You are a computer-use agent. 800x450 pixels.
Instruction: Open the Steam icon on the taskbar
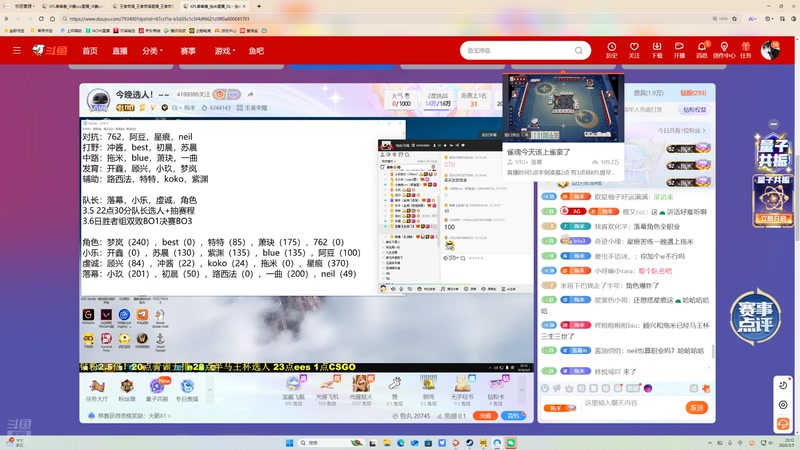tap(469, 443)
